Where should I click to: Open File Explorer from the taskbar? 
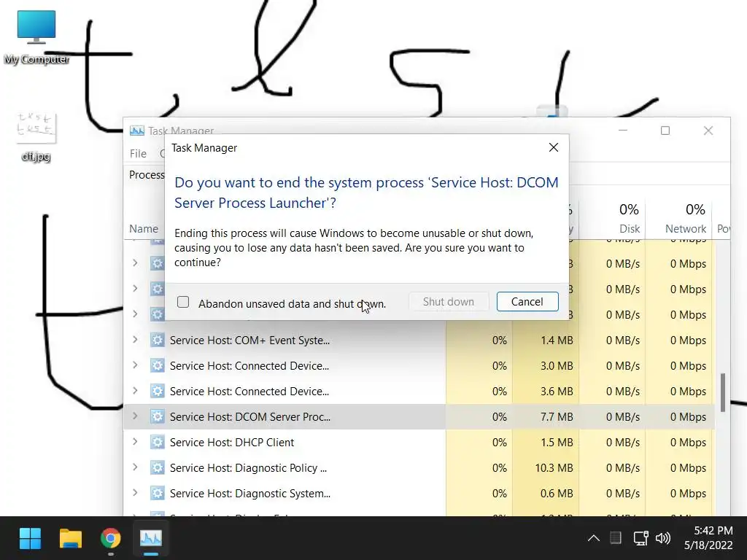pos(71,539)
